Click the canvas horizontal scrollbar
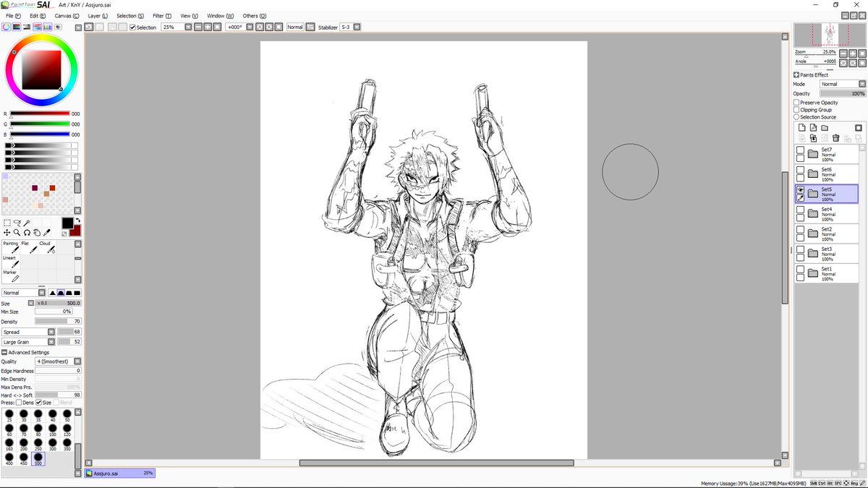Image resolution: width=868 pixels, height=488 pixels. click(x=436, y=463)
